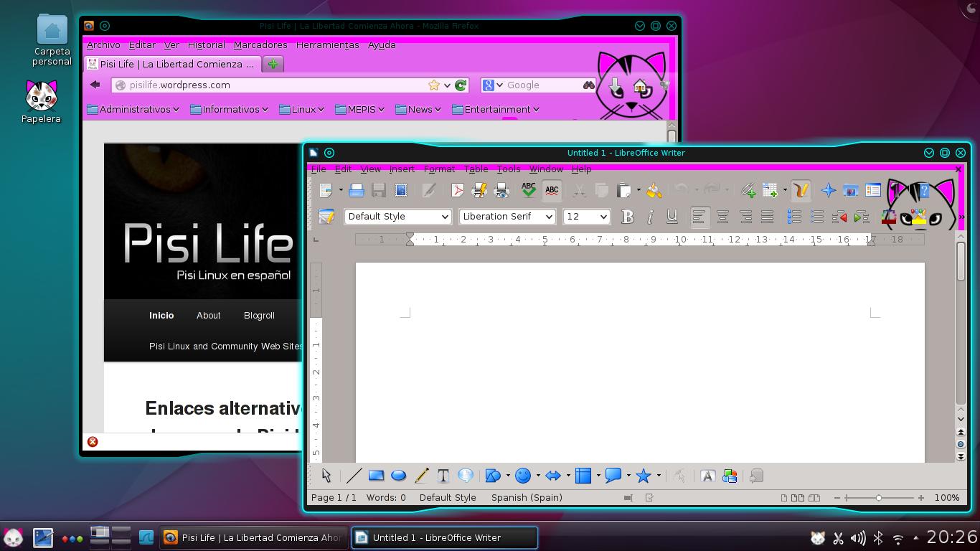Toggle AutoSpellcheck ABC button

pyautogui.click(x=552, y=190)
